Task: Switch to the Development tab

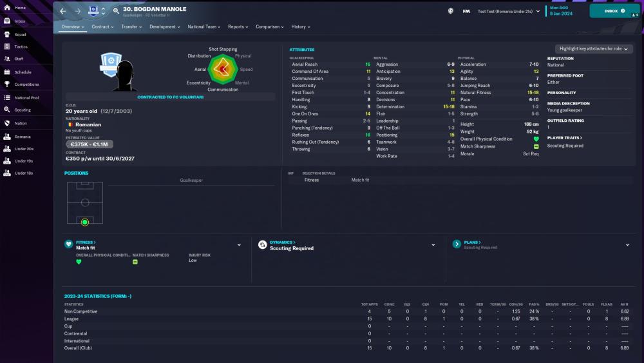Action: (x=164, y=27)
